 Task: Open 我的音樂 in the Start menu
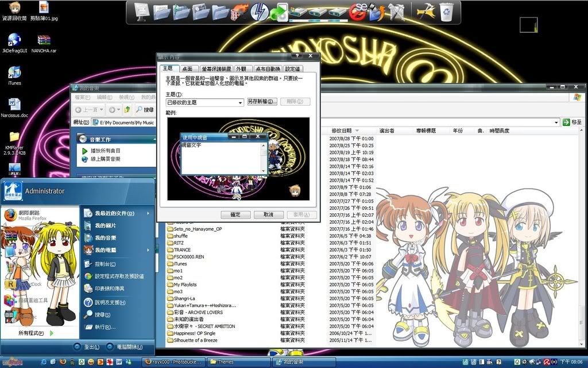[x=105, y=237]
